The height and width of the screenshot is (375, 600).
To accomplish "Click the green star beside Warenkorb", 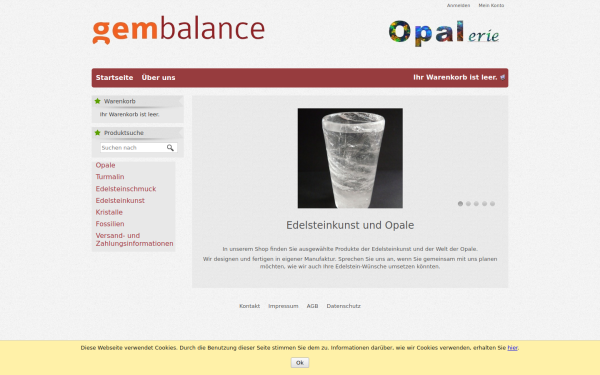I will (x=98, y=101).
